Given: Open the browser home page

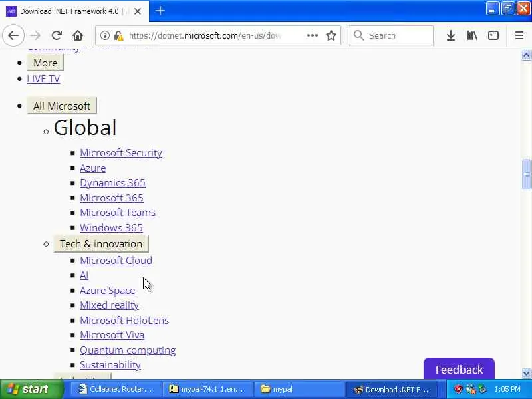Looking at the screenshot, I should click(x=78, y=35).
